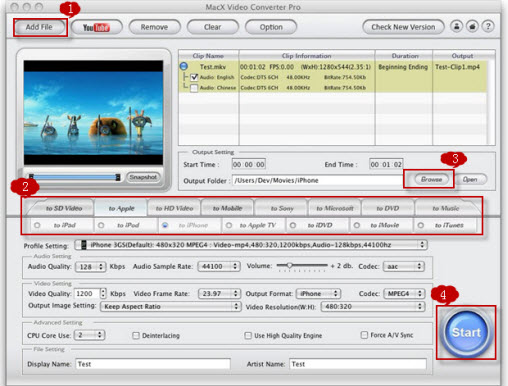The height and width of the screenshot is (386, 508).
Task: Click the Artist Name field
Action: pos(358,364)
